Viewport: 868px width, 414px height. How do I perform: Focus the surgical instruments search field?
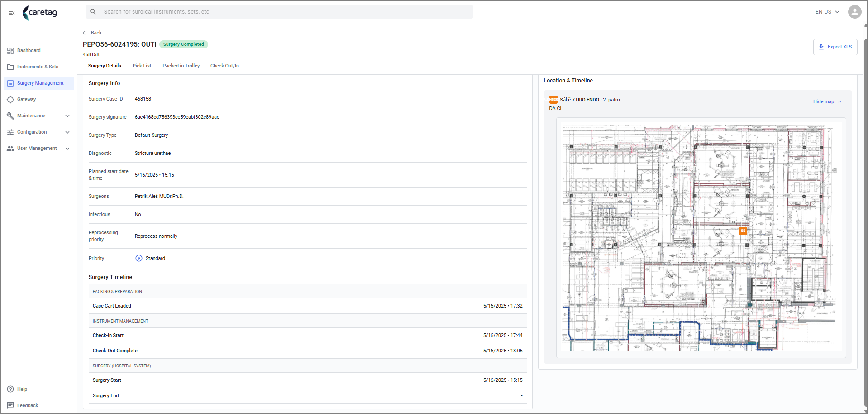pos(279,12)
